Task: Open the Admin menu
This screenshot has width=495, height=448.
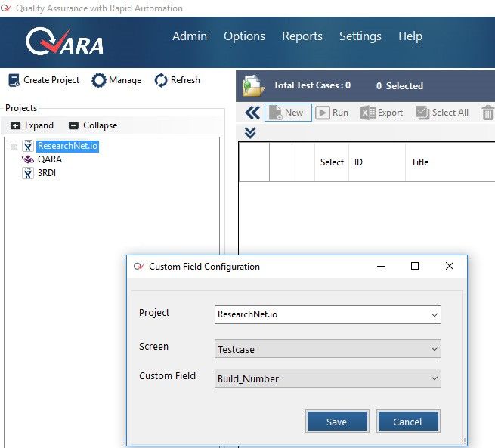Action: [190, 36]
